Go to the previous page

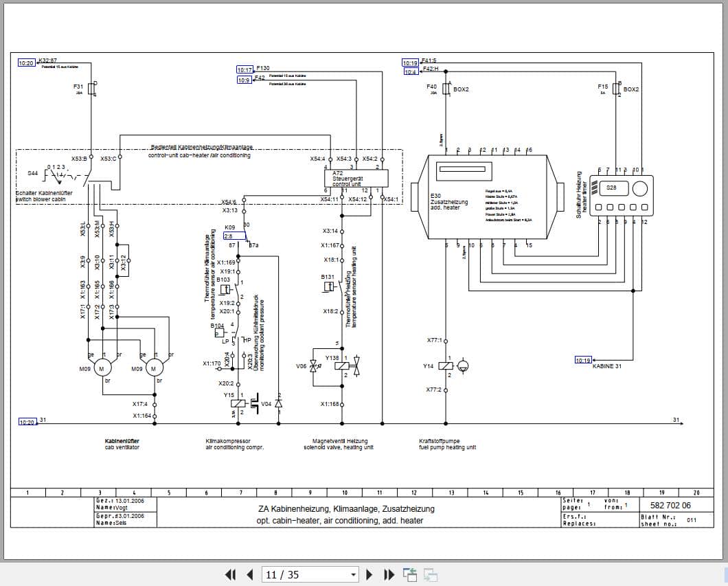point(250,575)
